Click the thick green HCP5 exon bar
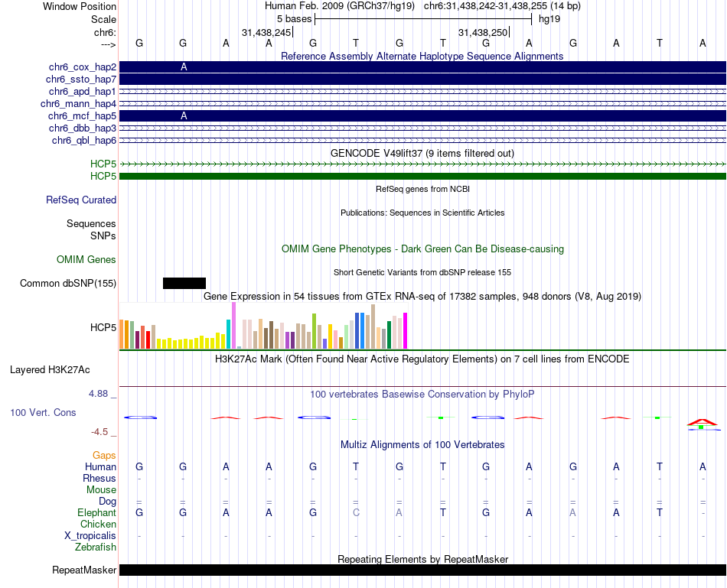727x588 pixels. click(x=422, y=176)
